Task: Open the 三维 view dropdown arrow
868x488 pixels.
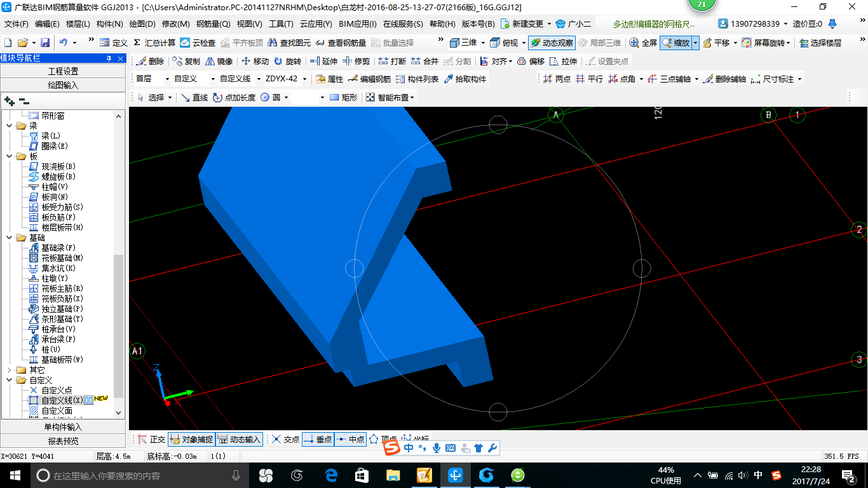Action: [x=483, y=43]
